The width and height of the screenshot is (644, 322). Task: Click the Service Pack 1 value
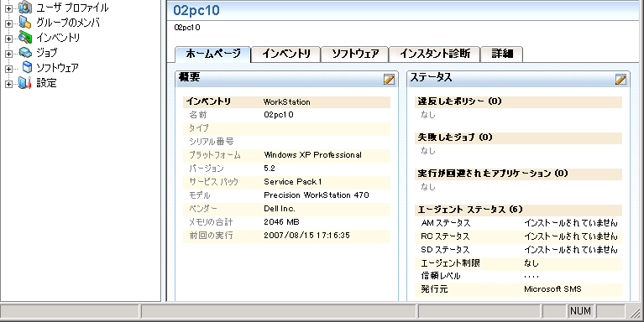coord(292,182)
